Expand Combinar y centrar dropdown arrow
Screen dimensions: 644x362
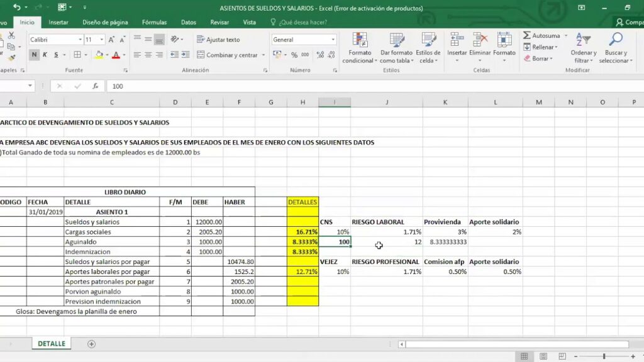pyautogui.click(x=264, y=55)
